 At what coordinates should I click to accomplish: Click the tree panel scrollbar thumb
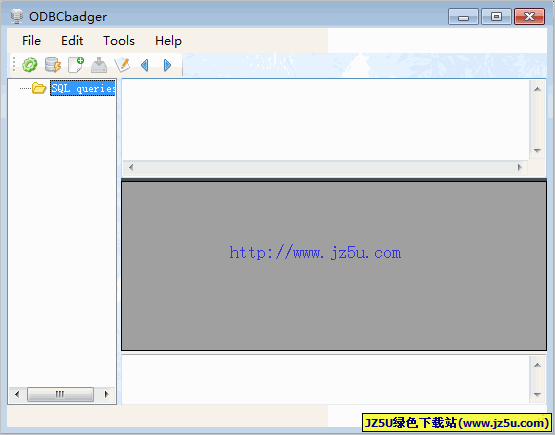(x=61, y=394)
